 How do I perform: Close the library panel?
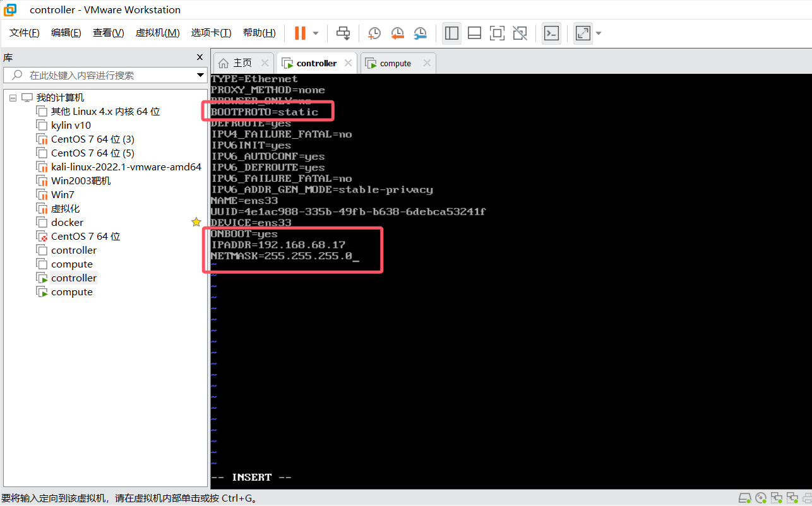200,57
